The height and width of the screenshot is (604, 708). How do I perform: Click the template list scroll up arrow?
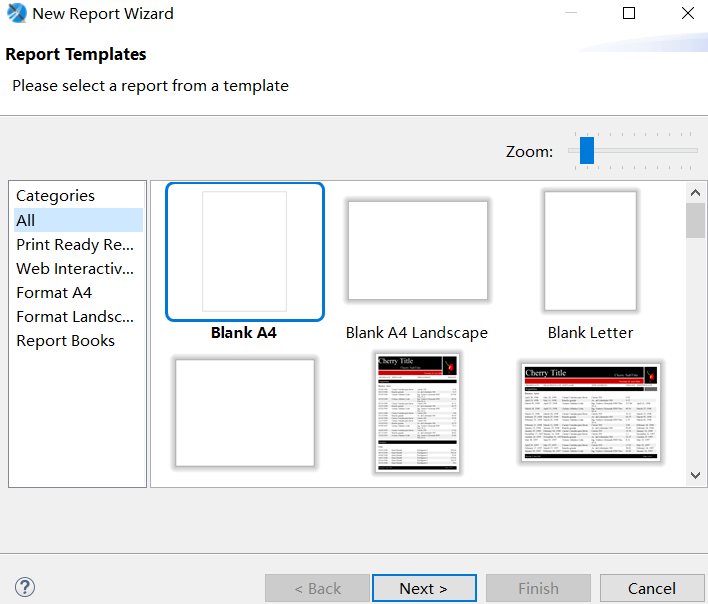tap(695, 193)
